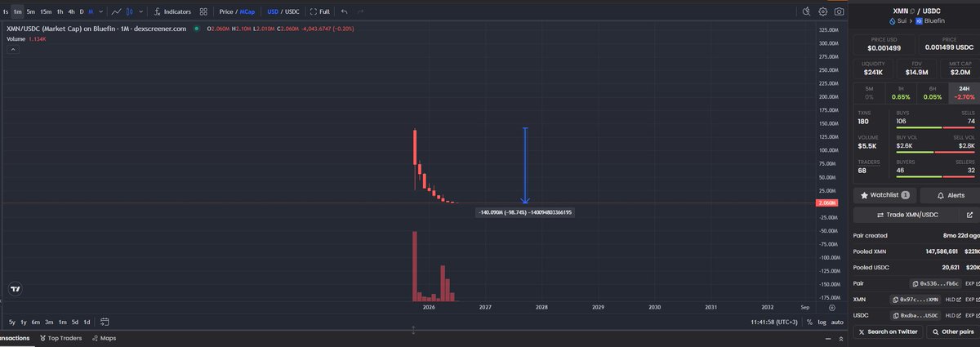Viewport: 980px width, 347px height.
Task: Set date range to 6m
Action: (x=36, y=322)
